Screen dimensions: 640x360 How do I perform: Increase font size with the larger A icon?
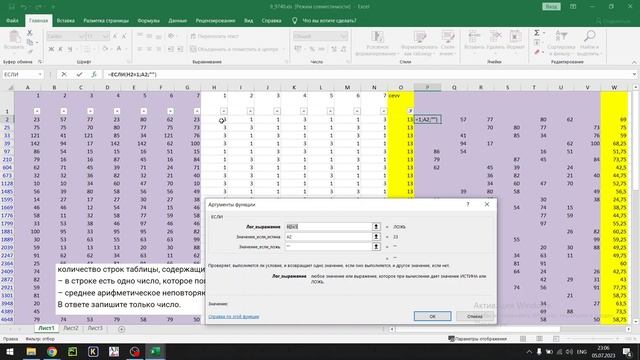click(x=115, y=36)
